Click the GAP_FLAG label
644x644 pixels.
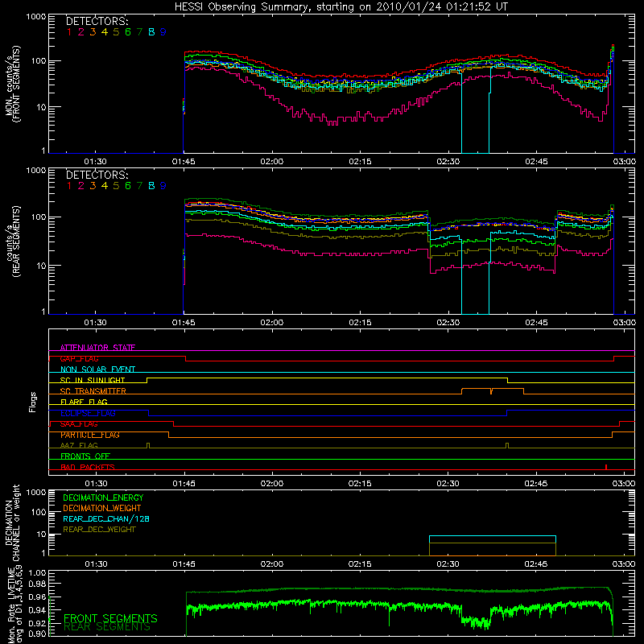tap(79, 358)
